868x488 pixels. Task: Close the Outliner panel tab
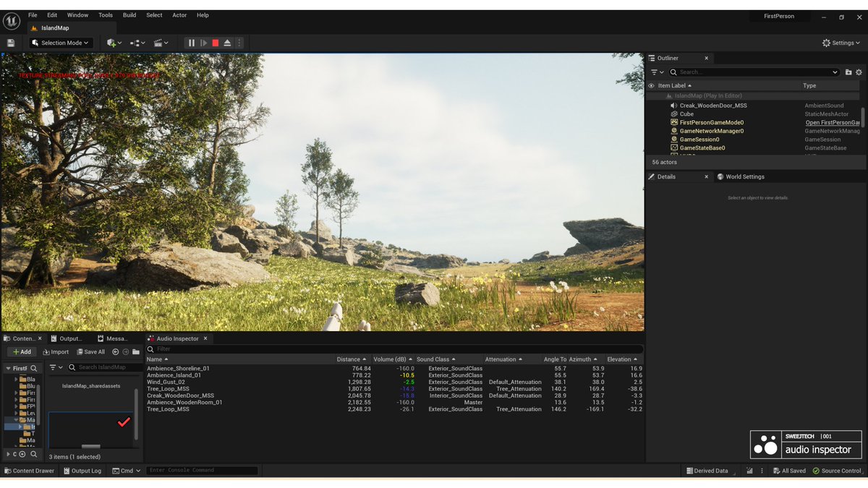click(707, 59)
